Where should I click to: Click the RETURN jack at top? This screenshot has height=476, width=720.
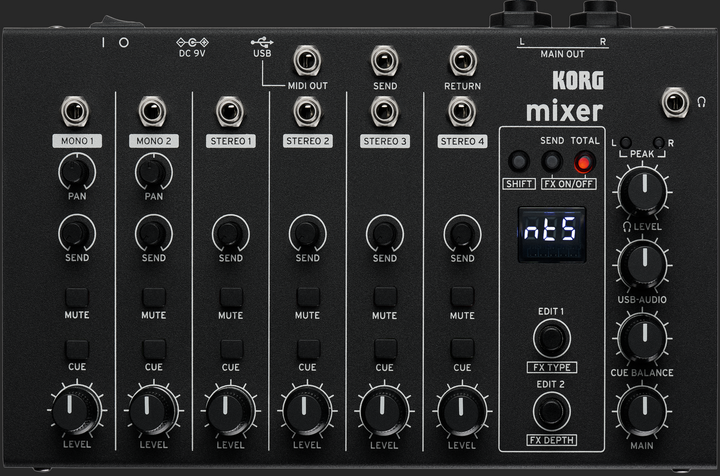463,60
